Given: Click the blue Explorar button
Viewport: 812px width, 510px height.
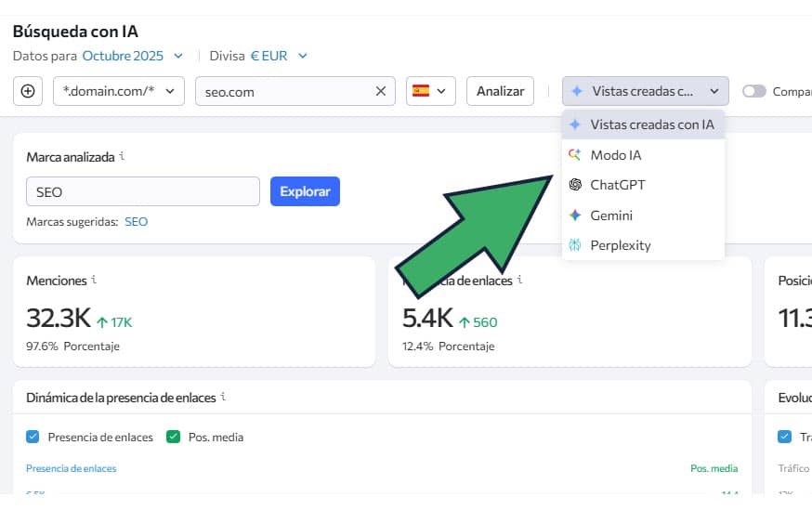Looking at the screenshot, I should point(305,191).
